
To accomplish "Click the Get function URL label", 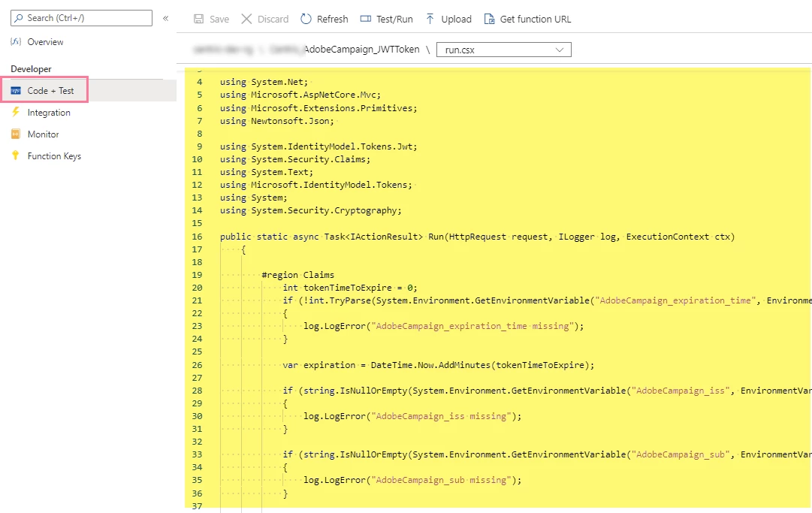I will (x=536, y=20).
